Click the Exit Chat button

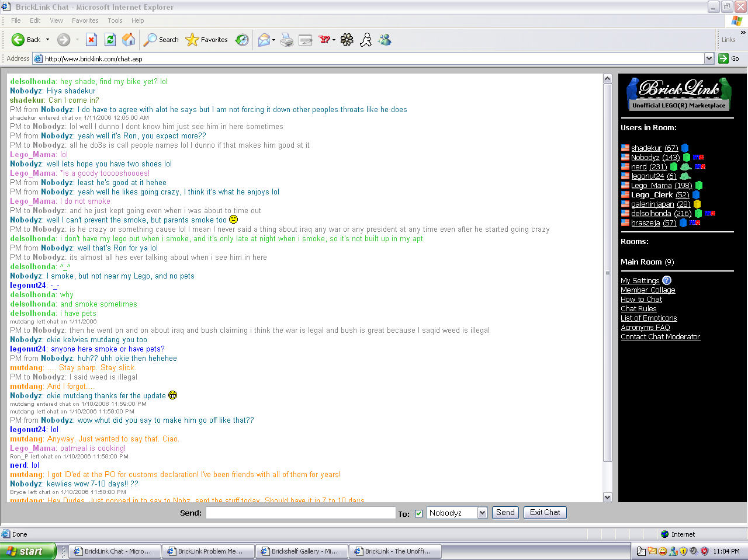point(544,512)
